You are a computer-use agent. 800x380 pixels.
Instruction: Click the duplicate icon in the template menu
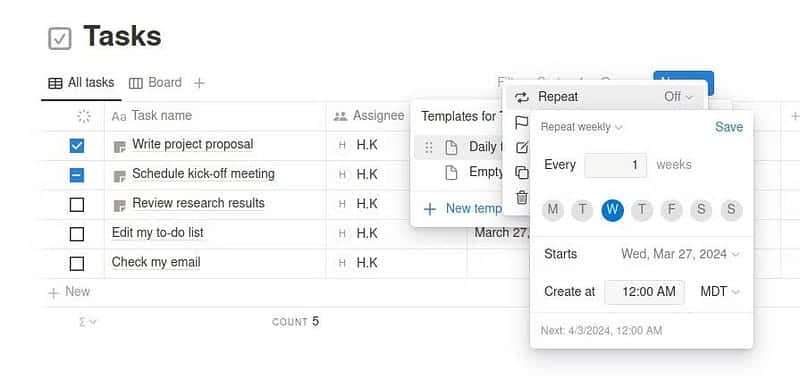(x=521, y=172)
